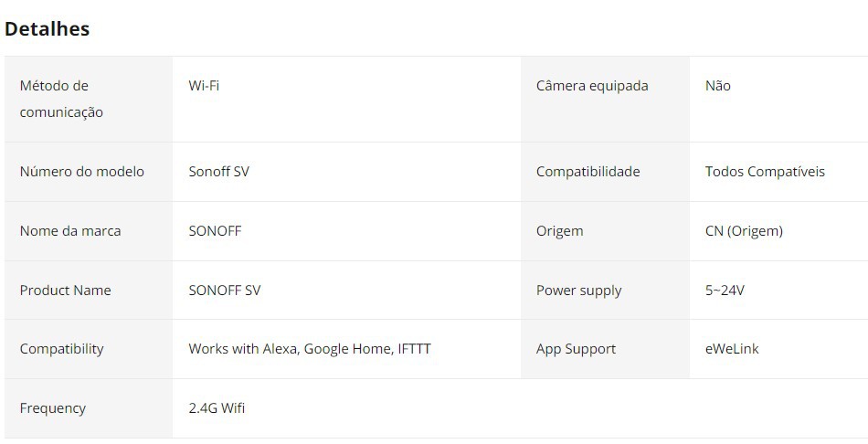Select the Power supply label
868x444 pixels.
[578, 291]
